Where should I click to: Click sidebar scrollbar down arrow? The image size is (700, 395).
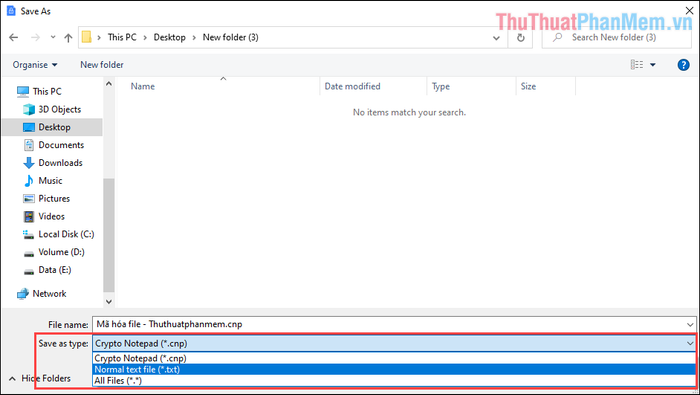point(108,302)
